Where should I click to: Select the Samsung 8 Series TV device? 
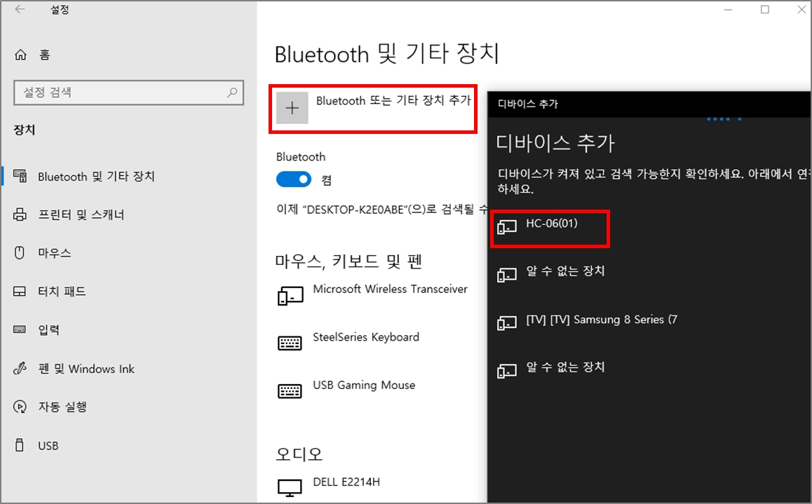(x=601, y=320)
